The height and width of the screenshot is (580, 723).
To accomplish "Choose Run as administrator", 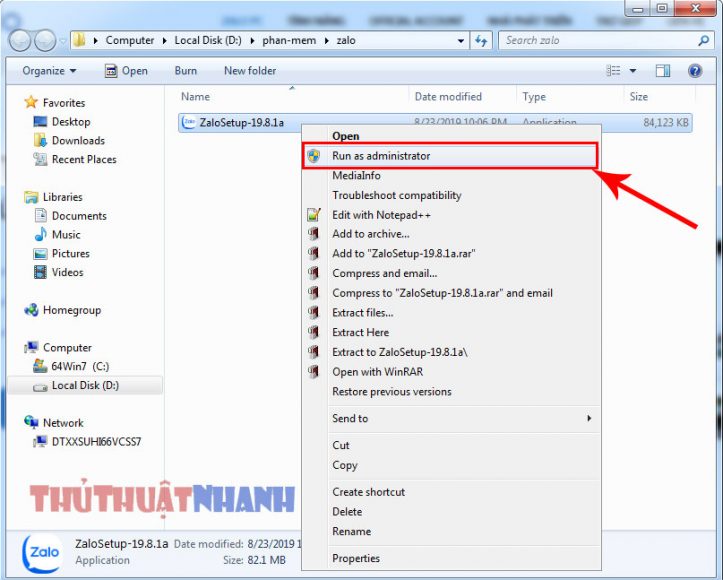I will (451, 156).
